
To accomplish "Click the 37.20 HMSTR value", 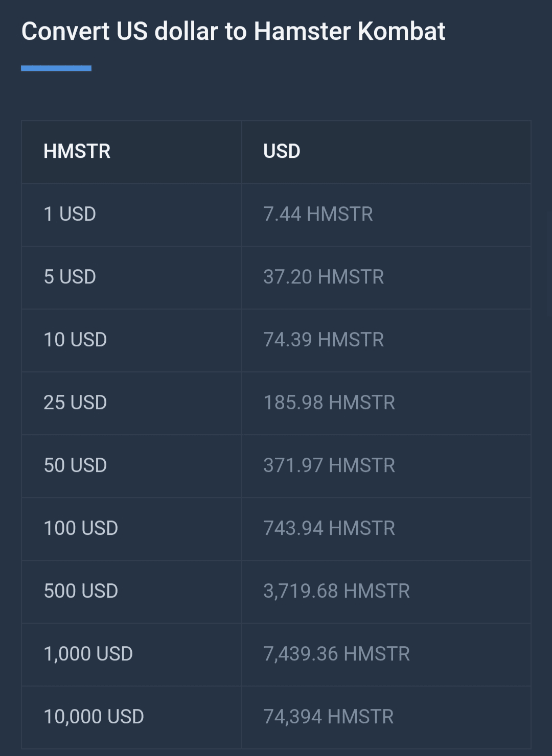I will [324, 277].
